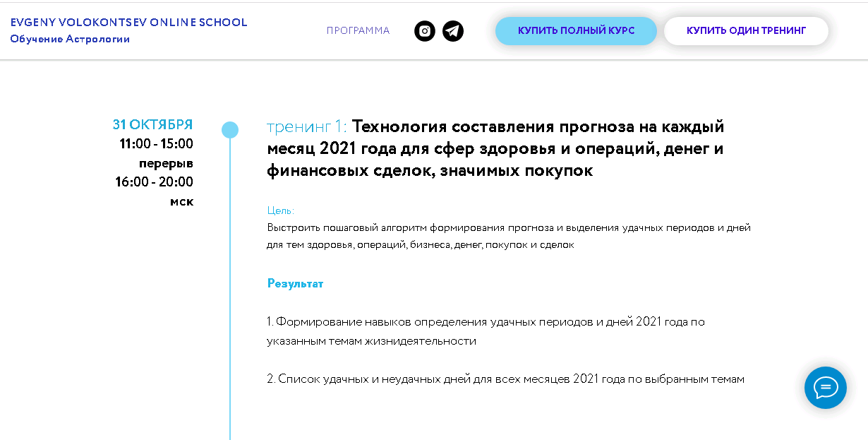Click the 16:00 - 20:00 time slot

tap(155, 182)
